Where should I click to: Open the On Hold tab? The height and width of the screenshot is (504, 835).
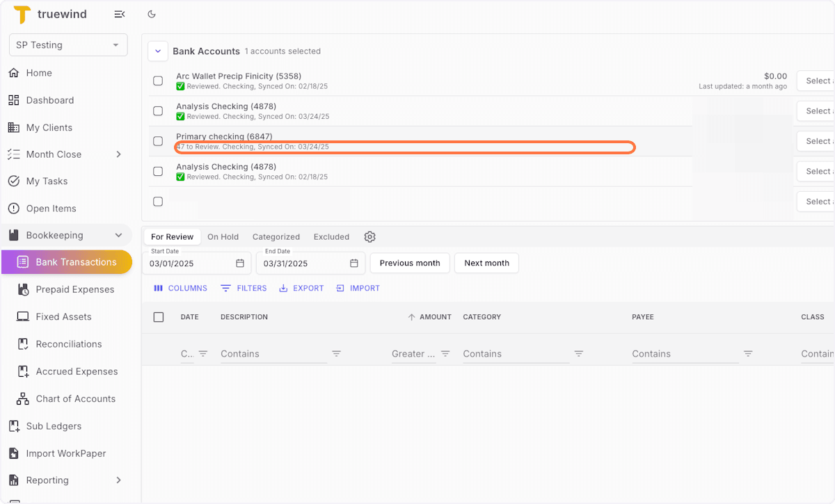tap(223, 236)
